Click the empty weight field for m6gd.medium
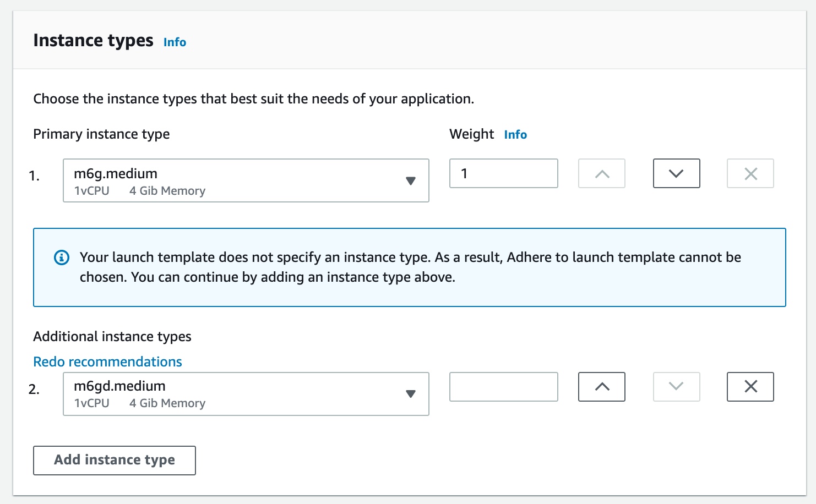Viewport: 816px width, 504px height. pyautogui.click(x=503, y=387)
